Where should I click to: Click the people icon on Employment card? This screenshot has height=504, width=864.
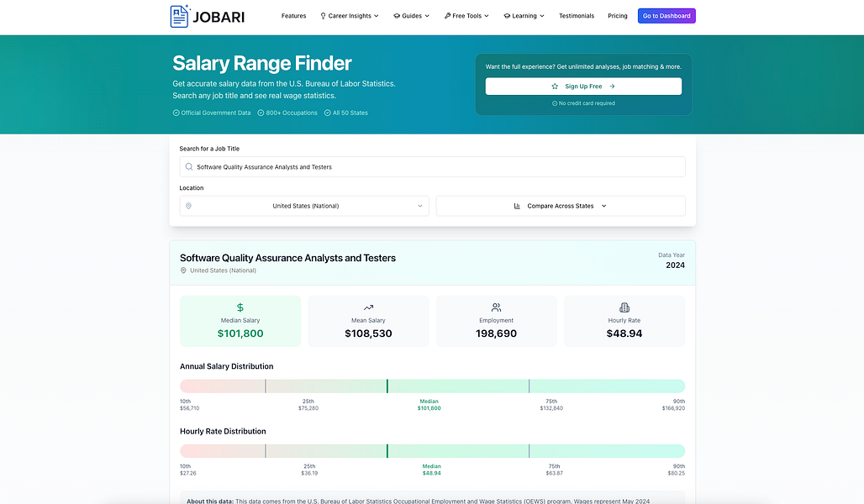point(497,307)
